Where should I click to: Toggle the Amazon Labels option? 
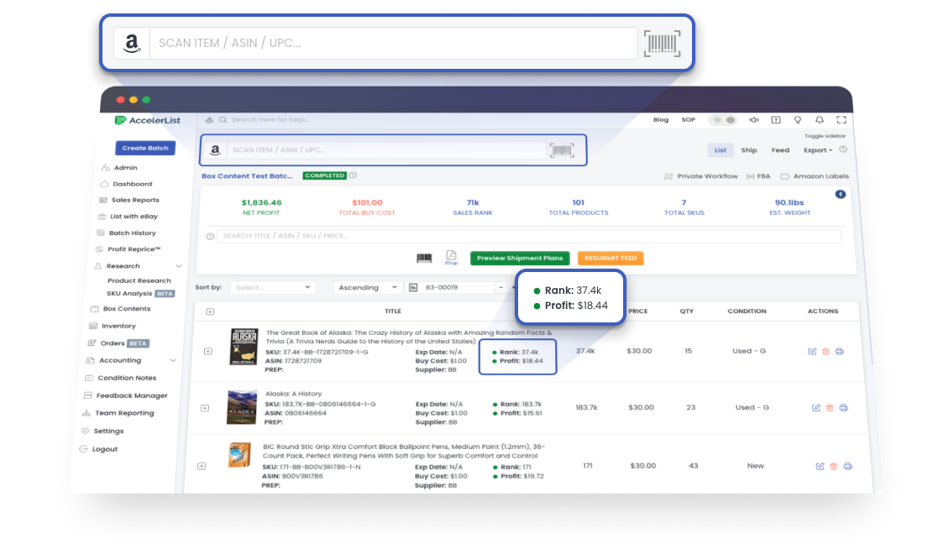(815, 176)
